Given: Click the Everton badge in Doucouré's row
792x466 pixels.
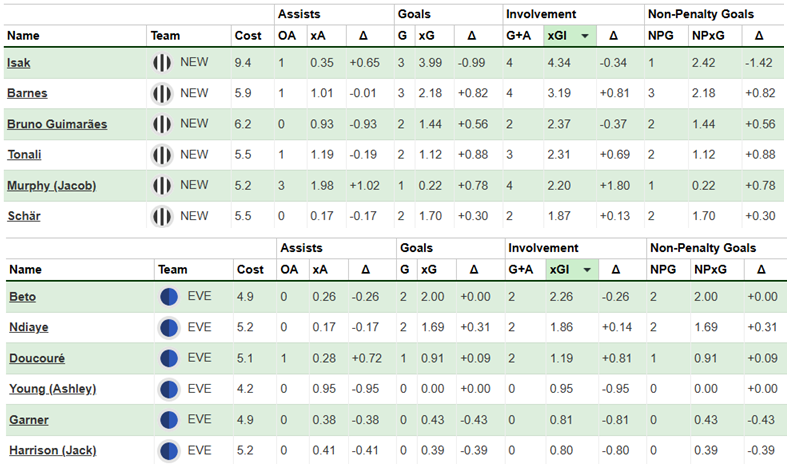Looking at the screenshot, I should (x=168, y=357).
